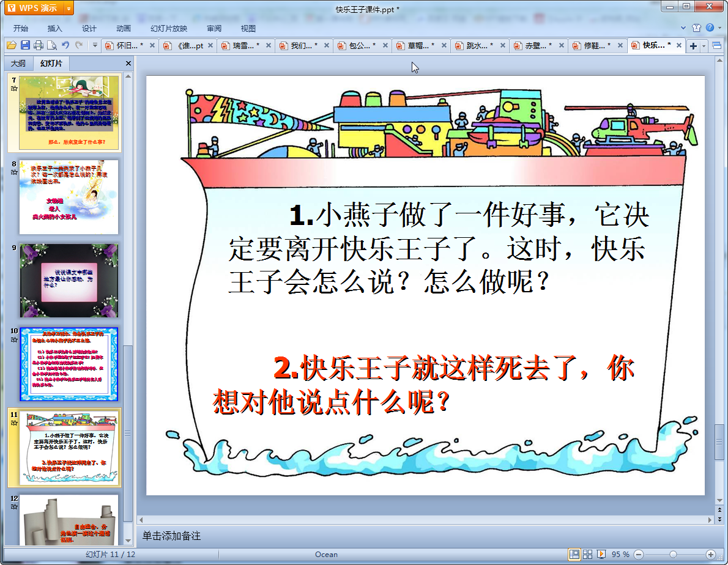Switch to the 大纲 outline tab

click(18, 63)
